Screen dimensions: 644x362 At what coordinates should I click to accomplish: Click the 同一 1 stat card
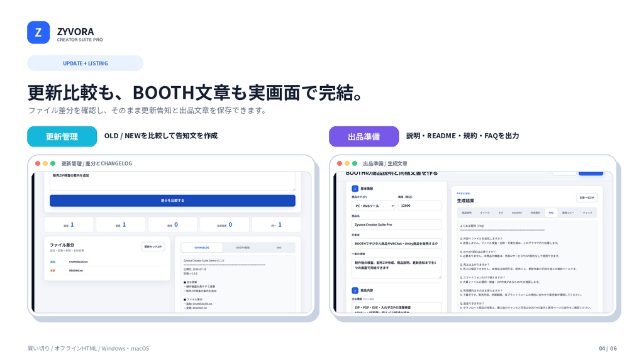click(x=277, y=225)
